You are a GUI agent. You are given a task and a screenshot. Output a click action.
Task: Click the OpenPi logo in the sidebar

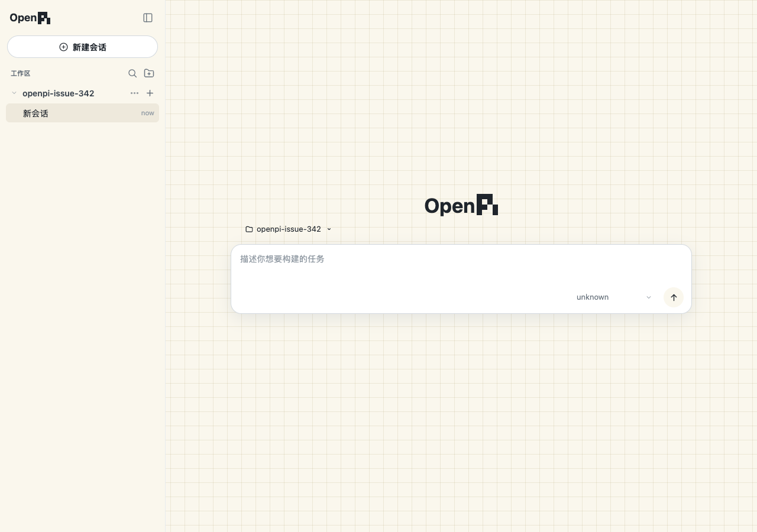(x=30, y=18)
